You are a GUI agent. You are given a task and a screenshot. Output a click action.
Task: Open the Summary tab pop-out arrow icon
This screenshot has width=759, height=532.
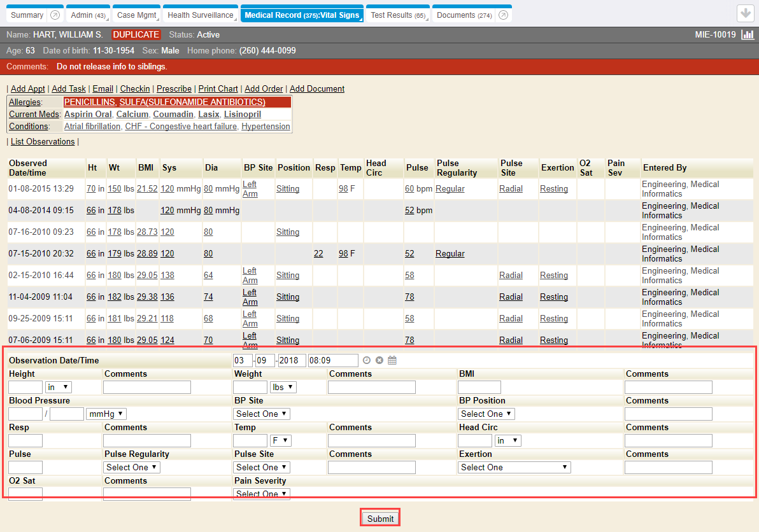point(55,15)
